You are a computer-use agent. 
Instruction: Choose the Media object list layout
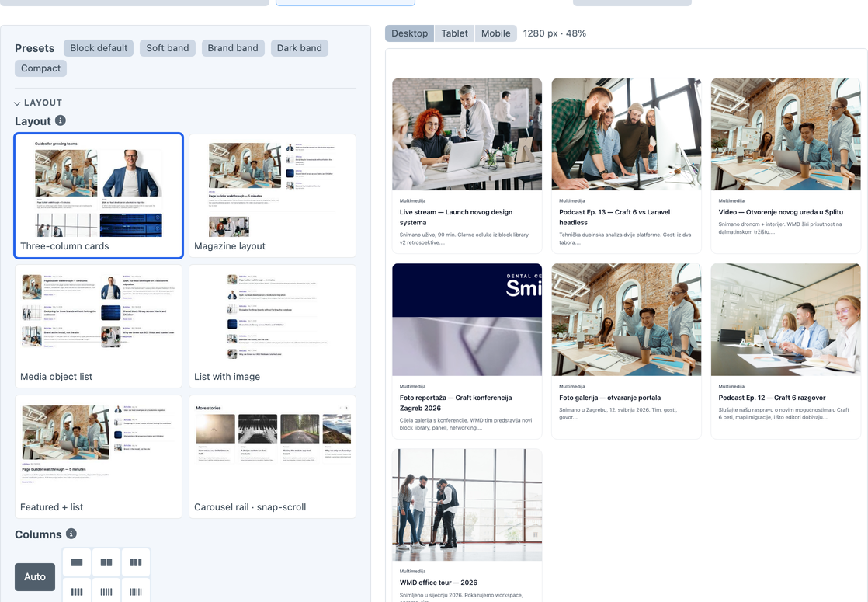(99, 326)
